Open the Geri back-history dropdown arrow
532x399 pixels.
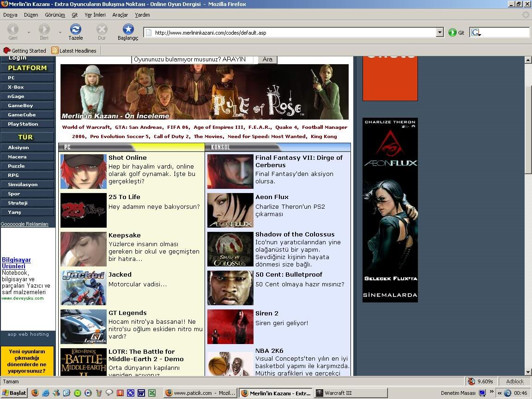click(29, 33)
